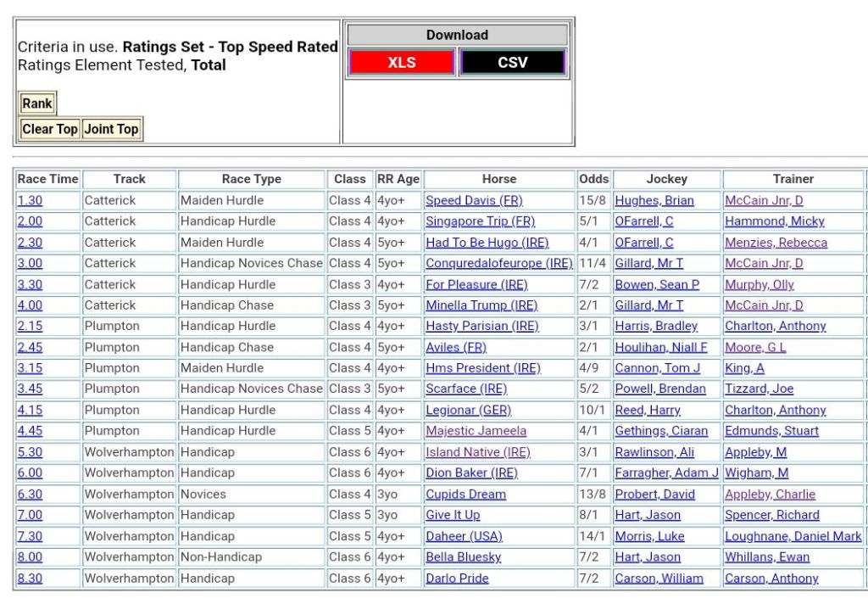Select horse Singapore Trip (FR)

(480, 221)
